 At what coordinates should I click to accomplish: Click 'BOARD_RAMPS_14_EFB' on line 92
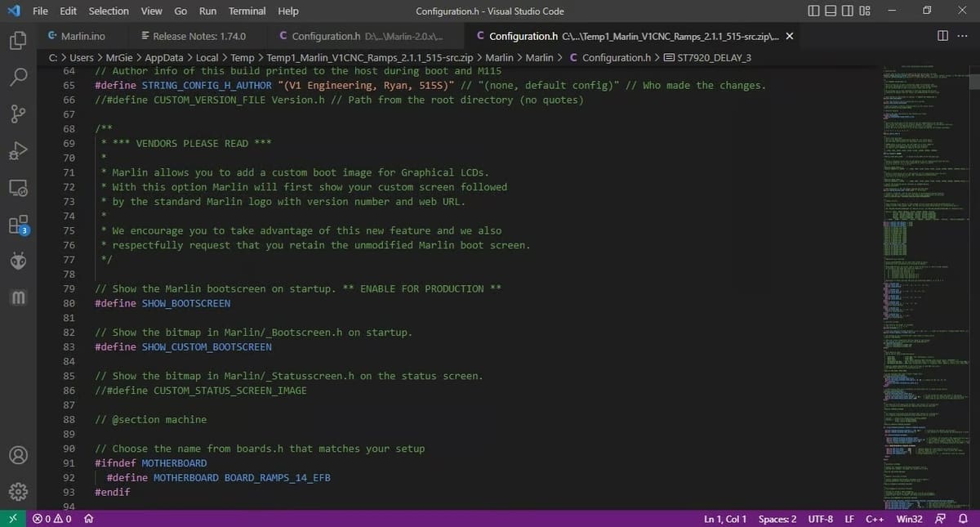tap(278, 477)
